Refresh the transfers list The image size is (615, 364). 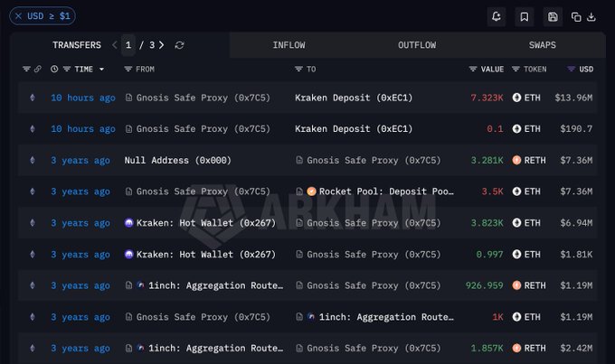(179, 45)
